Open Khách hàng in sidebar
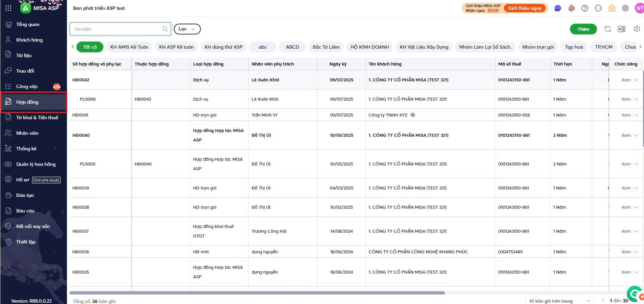The image size is (644, 304). [x=33, y=40]
